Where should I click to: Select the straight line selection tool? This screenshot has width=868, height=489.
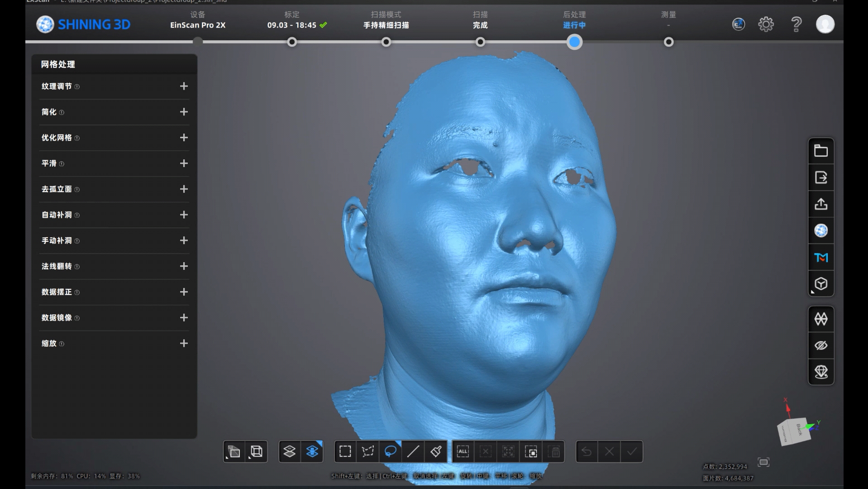pyautogui.click(x=413, y=451)
